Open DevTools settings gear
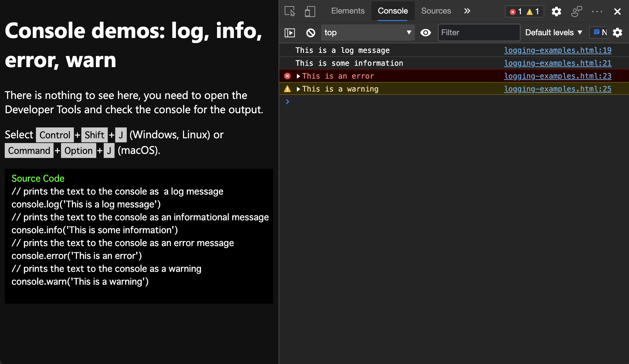This screenshot has height=364, width=629. click(556, 11)
